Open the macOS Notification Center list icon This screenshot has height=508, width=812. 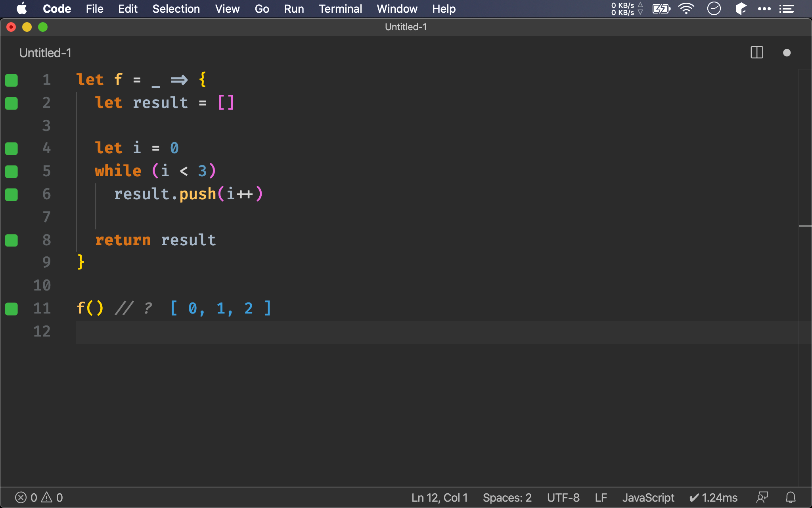[x=786, y=9]
